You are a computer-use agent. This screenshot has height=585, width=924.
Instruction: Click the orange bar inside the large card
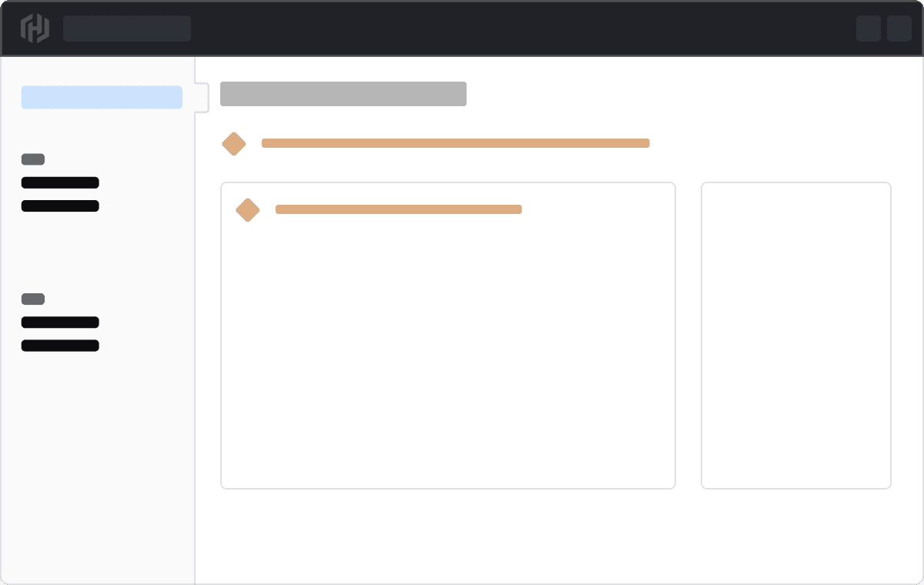[x=399, y=209]
